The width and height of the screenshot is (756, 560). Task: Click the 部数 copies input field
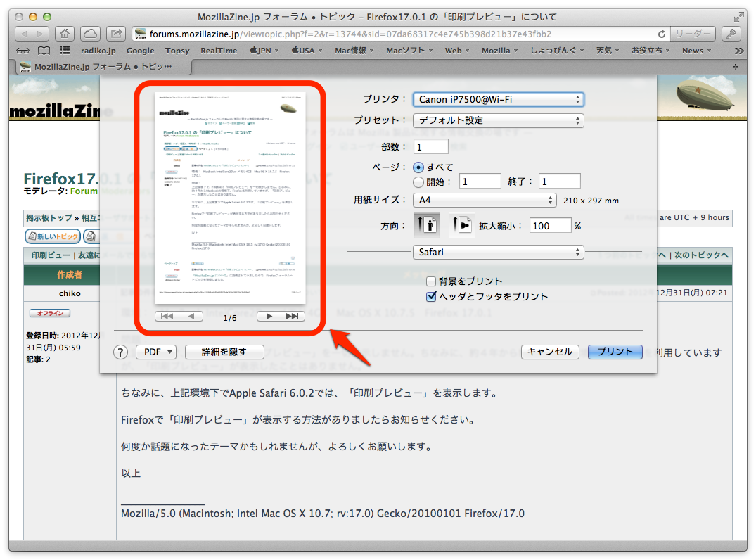point(431,147)
